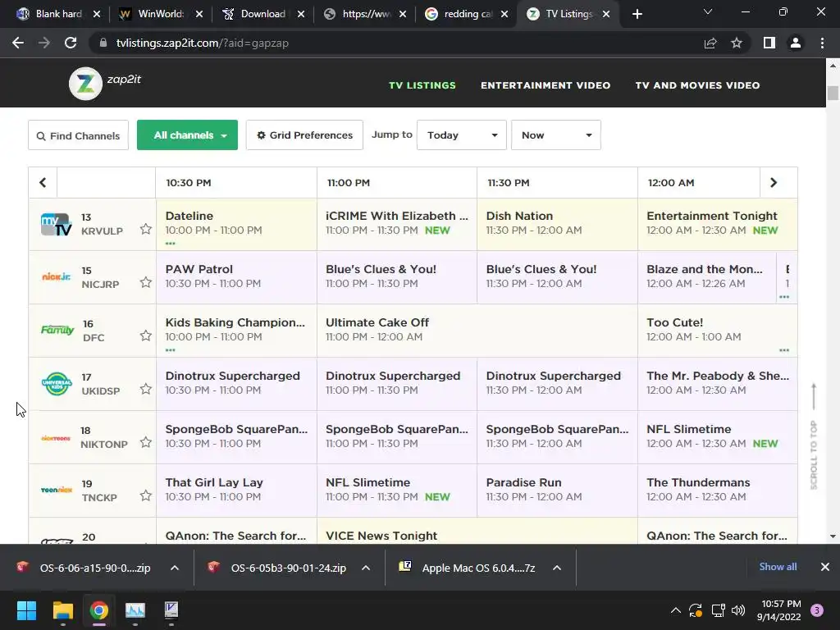Click Scroll to Top control
This screenshot has height=630, width=840.
[x=814, y=436]
